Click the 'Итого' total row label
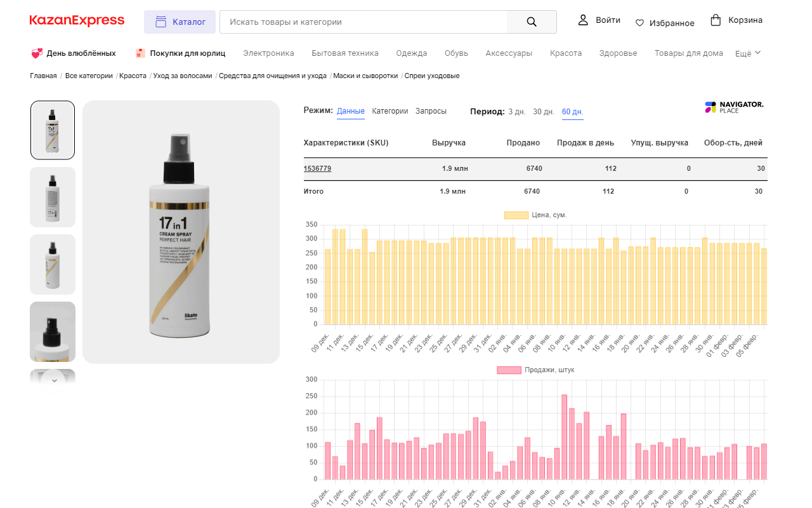Viewport: 812px width, 508px height. (x=313, y=191)
